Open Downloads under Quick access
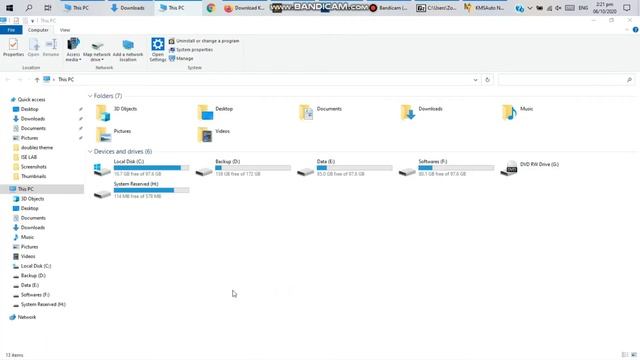Image resolution: width=640 pixels, height=360 pixels. (33, 119)
